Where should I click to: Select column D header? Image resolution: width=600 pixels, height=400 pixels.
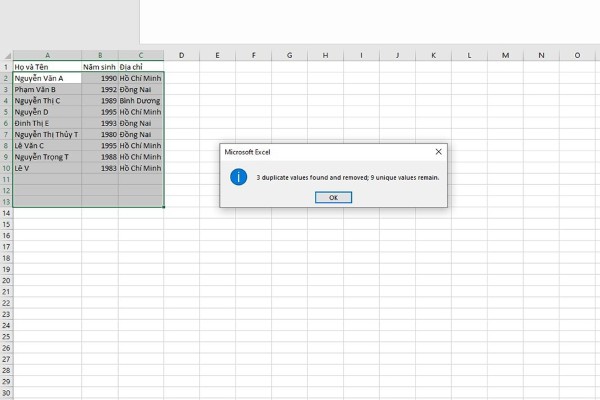(x=181, y=55)
